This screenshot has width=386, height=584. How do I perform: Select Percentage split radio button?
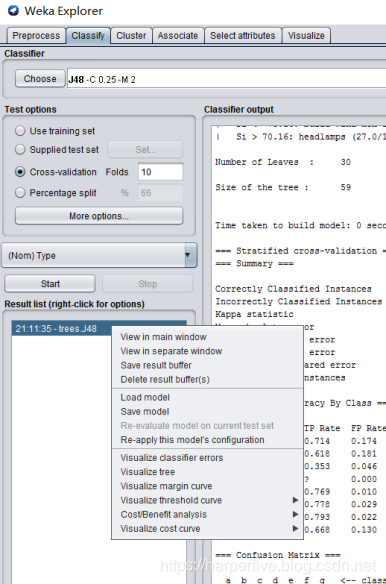point(20,193)
